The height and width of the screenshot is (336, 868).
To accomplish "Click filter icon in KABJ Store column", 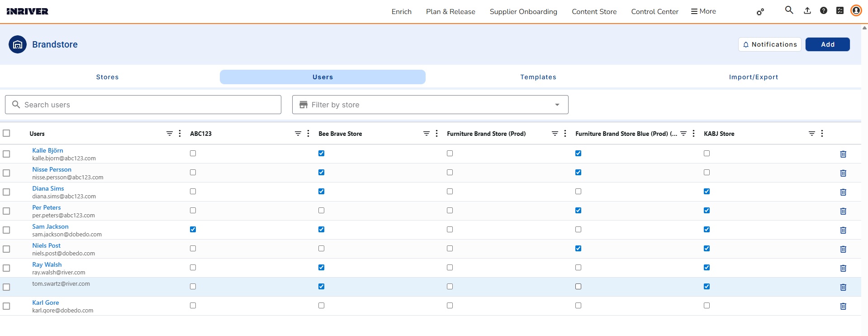I will click(812, 134).
